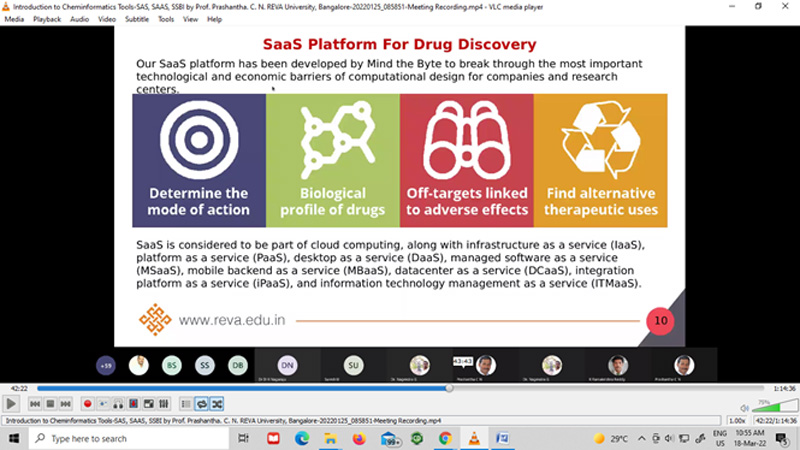Click the pen/link tray icon

(x=701, y=439)
